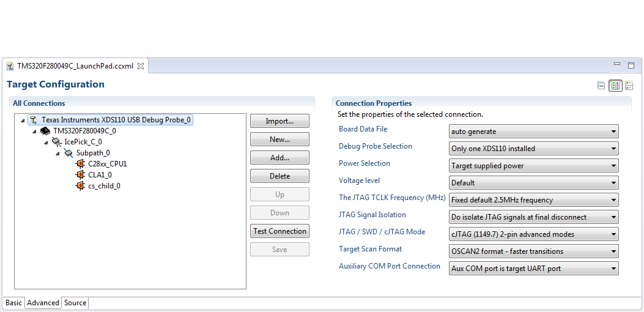Toggle the single-column layout view button
Screen dimensions: 644x312
point(629,86)
